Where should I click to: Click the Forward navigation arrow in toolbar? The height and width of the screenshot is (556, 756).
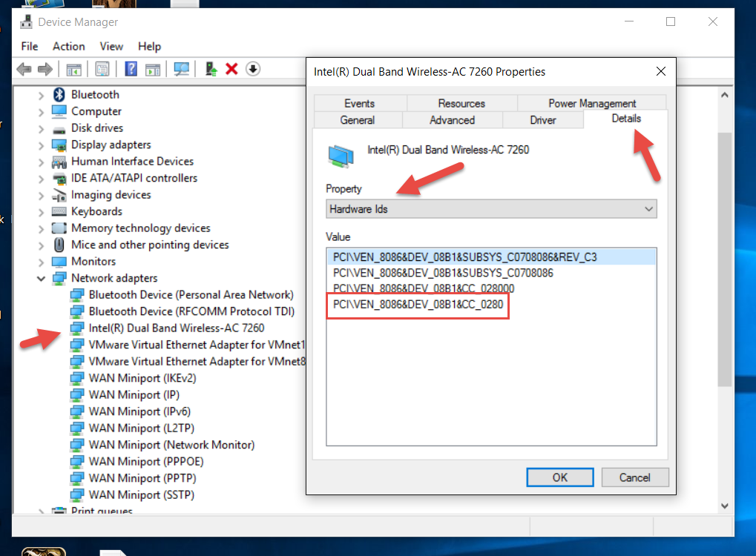(x=45, y=68)
